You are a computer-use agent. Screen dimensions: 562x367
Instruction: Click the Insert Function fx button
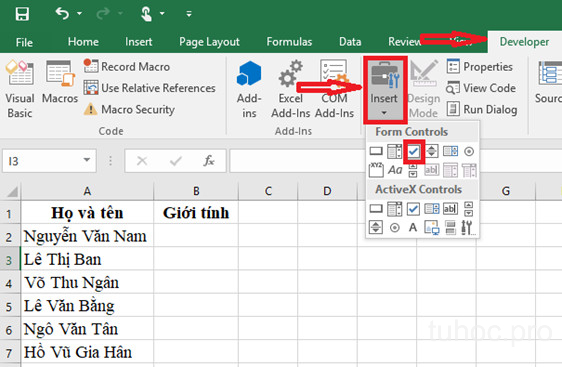tap(209, 161)
